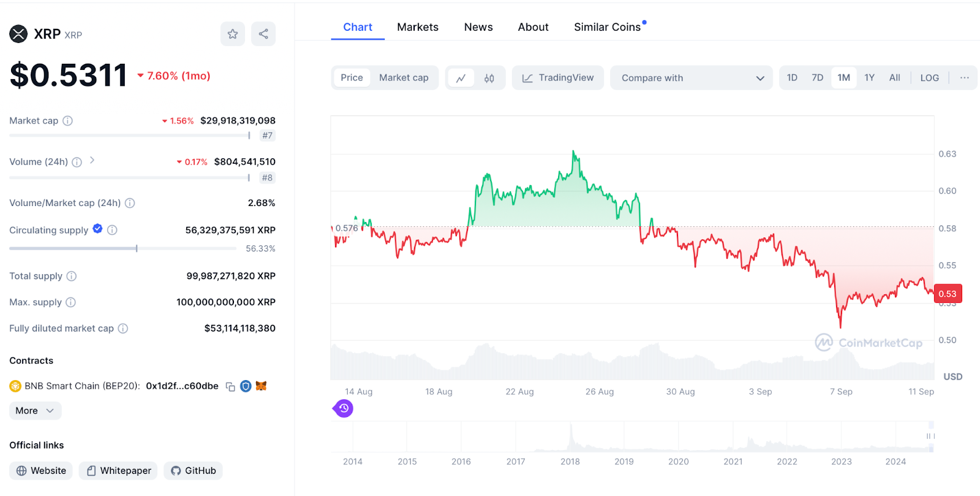
Task: Click the 2.68% volume ratio value
Action: 262,203
